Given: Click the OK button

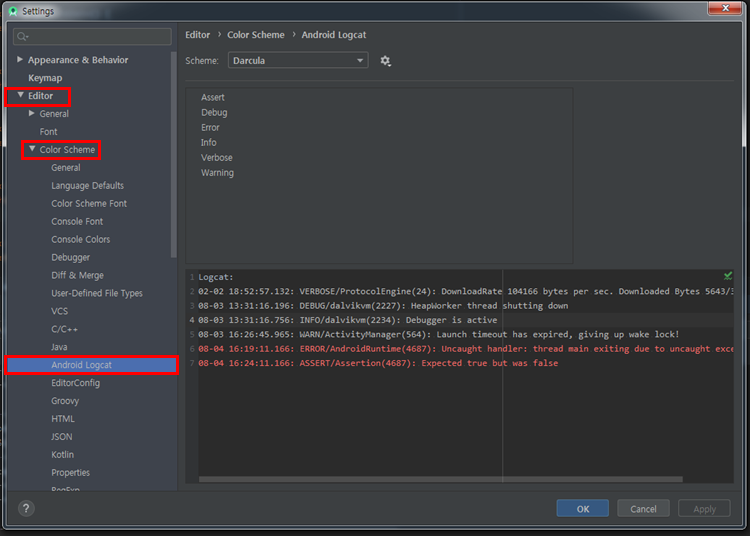Looking at the screenshot, I should 583,508.
